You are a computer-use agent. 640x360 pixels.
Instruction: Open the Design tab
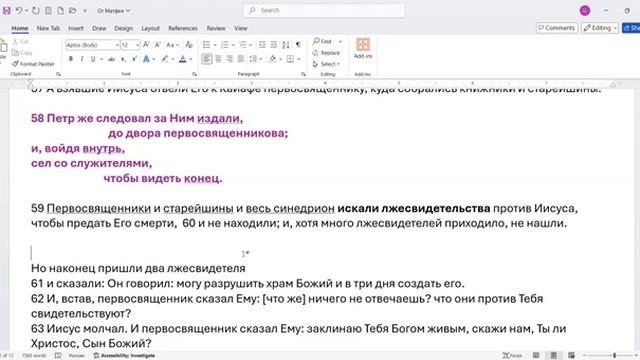pos(123,28)
